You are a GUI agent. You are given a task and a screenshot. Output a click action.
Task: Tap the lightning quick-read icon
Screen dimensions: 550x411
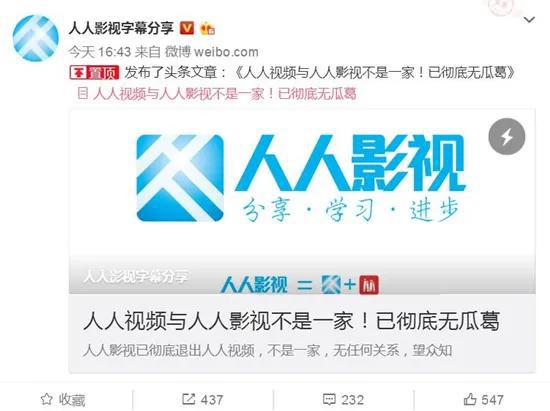pos(507,136)
